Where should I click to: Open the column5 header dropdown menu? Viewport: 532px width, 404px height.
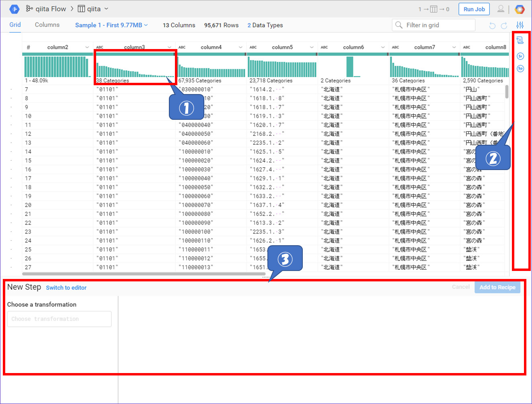312,47
